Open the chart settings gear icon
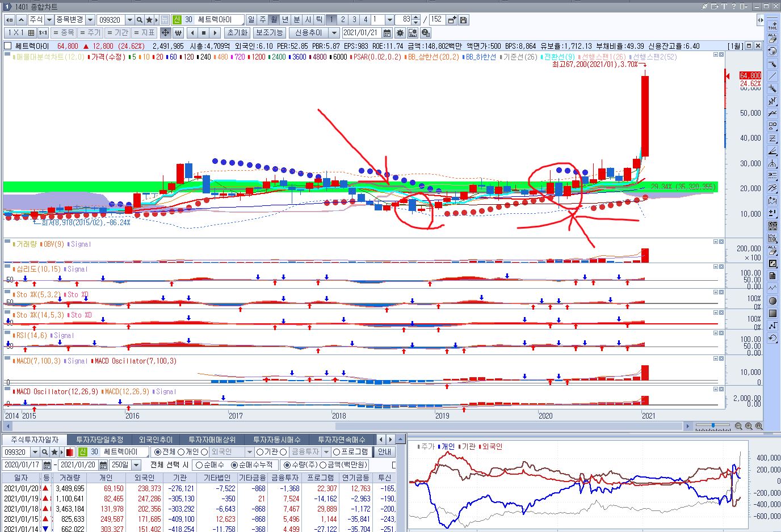Image resolution: width=781 pixels, height=532 pixels. click(x=400, y=33)
